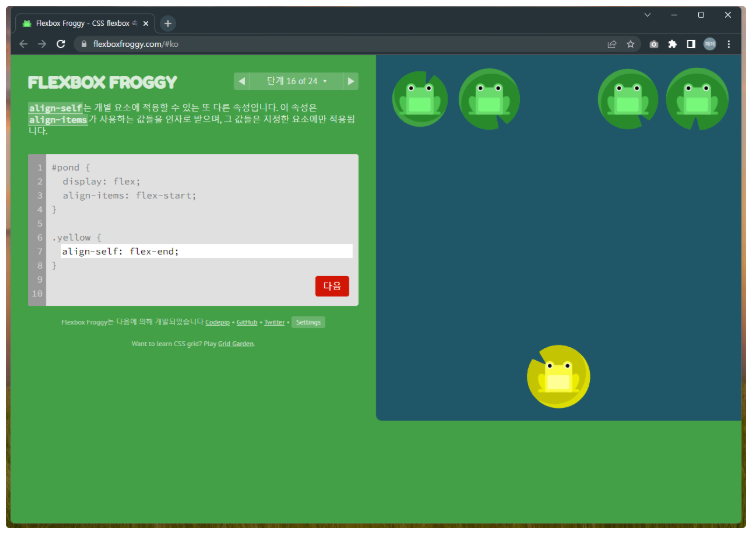753x533 pixels.
Task: Click the share page icon in address bar
Action: [x=612, y=44]
